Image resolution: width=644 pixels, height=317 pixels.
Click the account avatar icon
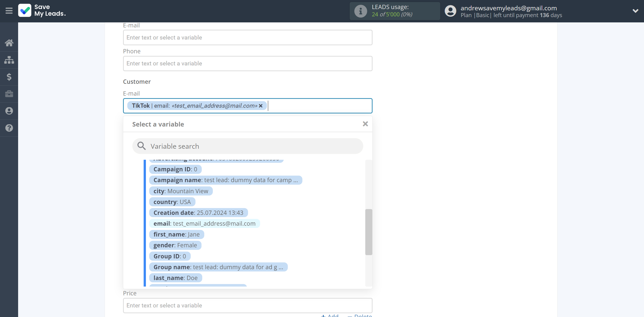click(450, 11)
